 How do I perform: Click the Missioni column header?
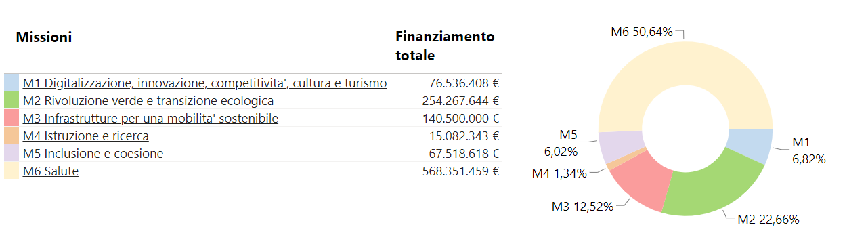[x=44, y=37]
